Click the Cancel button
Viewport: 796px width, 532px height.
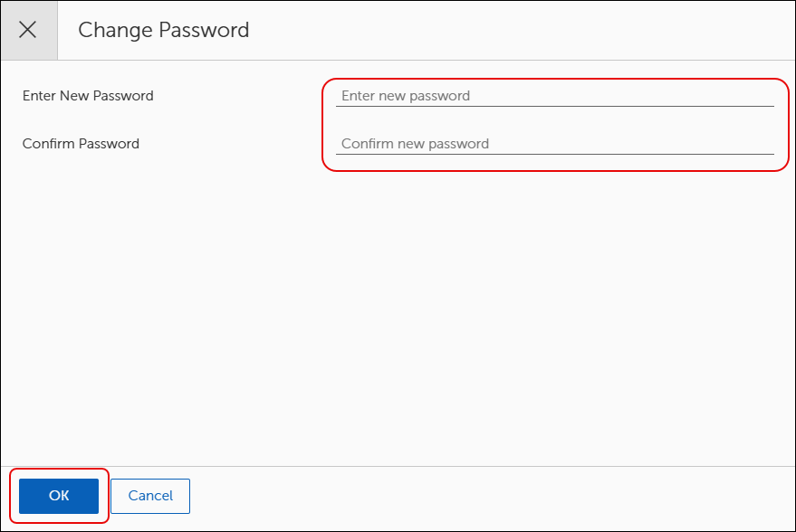[150, 496]
